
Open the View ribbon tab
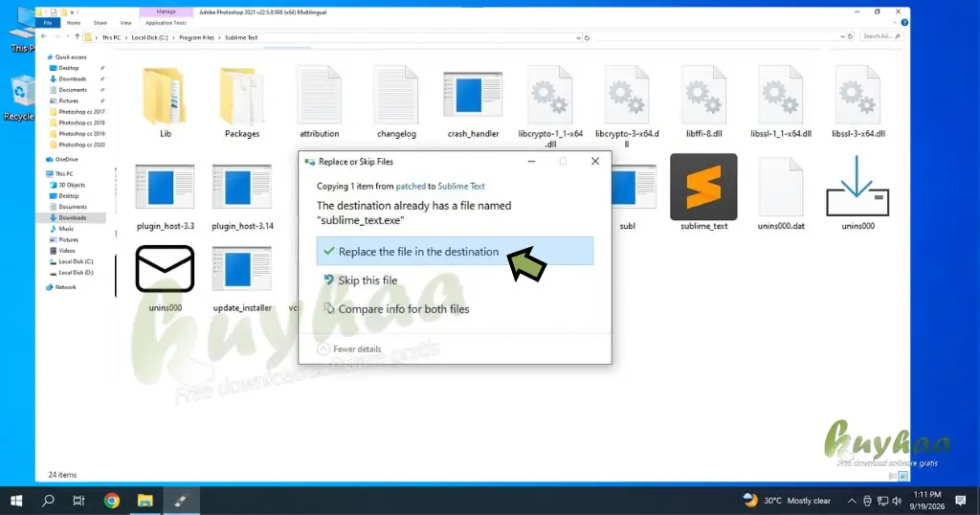[x=125, y=23]
